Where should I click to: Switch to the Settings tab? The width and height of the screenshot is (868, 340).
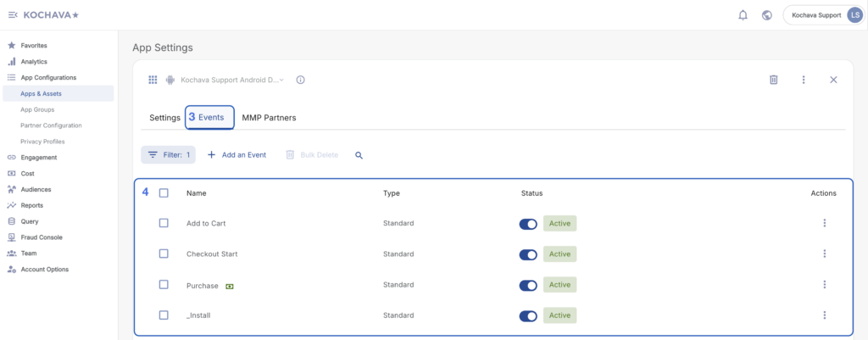tap(164, 118)
